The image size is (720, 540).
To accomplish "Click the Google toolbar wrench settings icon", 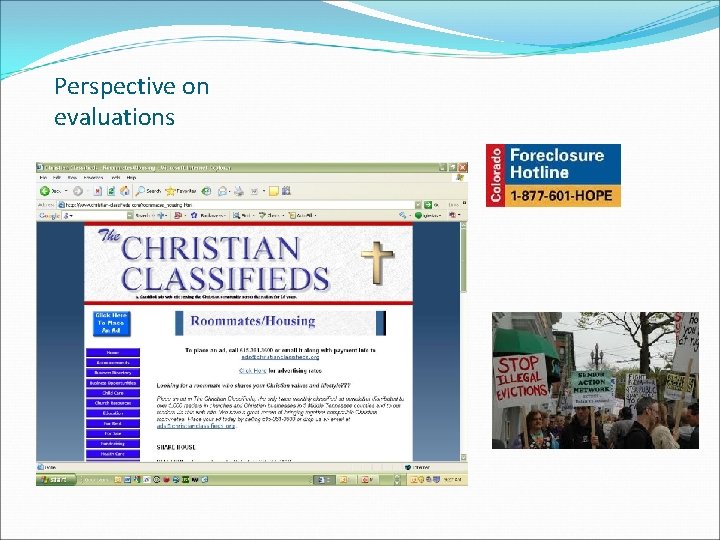I will (403, 215).
